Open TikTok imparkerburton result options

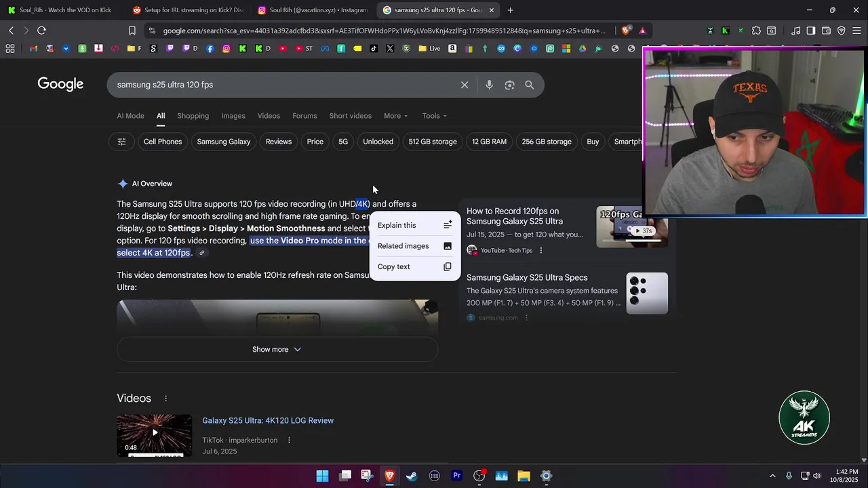click(x=289, y=441)
